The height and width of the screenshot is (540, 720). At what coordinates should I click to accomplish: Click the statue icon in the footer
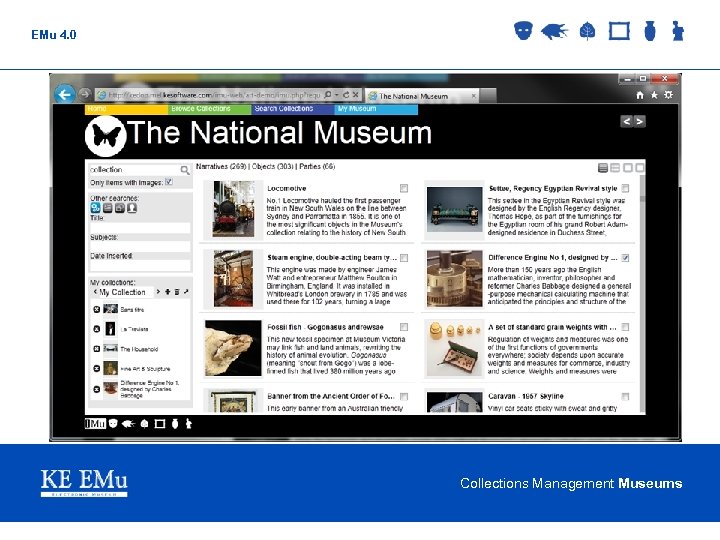click(x=188, y=424)
